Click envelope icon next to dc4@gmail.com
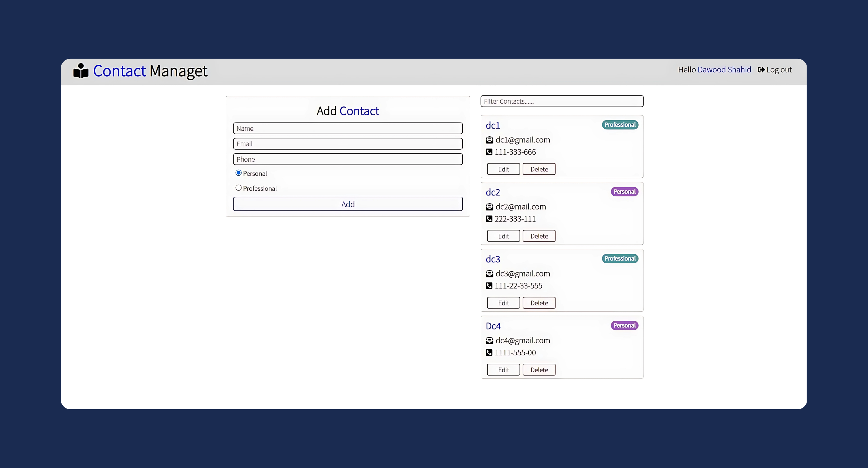 click(x=489, y=341)
